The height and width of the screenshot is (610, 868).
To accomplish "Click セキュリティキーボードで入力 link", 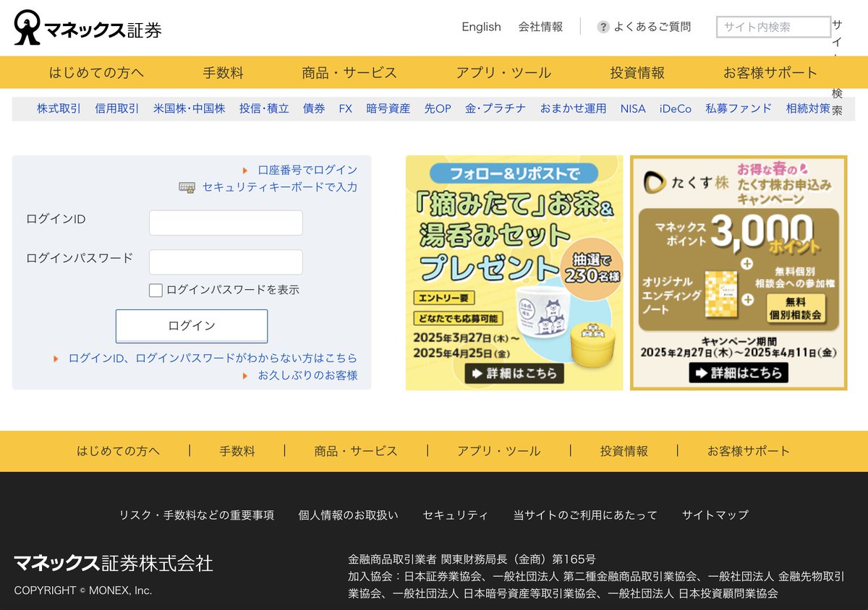I will pos(280,187).
